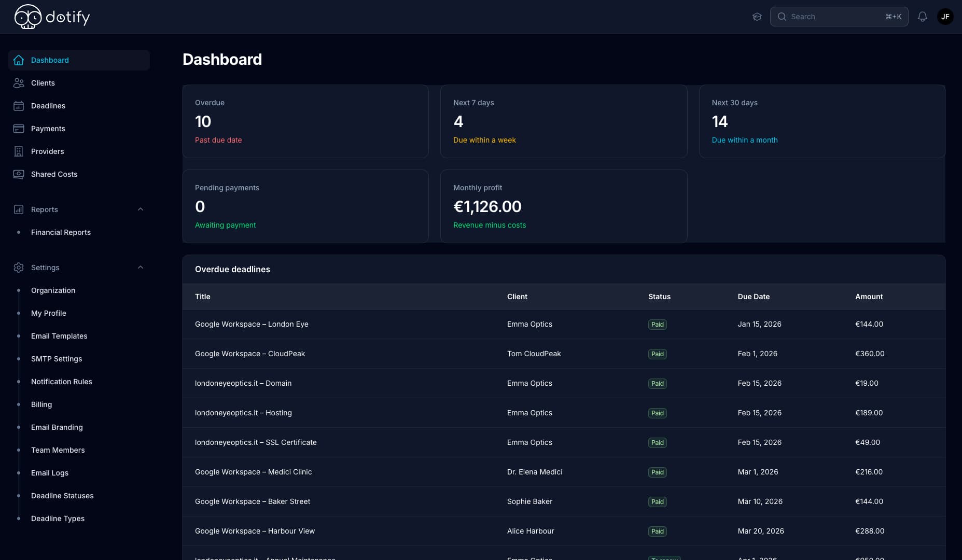Open Google Workspace – London Eye row
The width and height of the screenshot is (962, 560).
tap(564, 324)
